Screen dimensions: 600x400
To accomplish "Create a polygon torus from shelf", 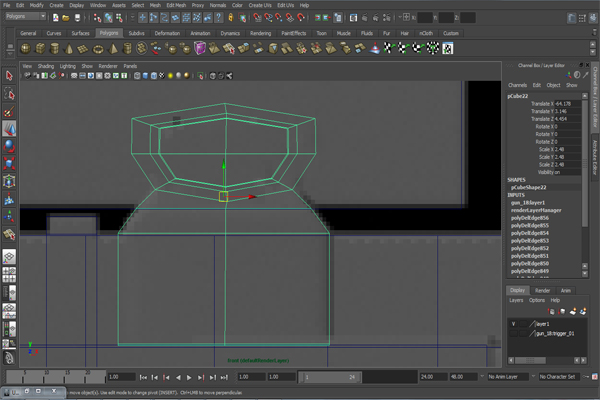I will tap(98, 48).
